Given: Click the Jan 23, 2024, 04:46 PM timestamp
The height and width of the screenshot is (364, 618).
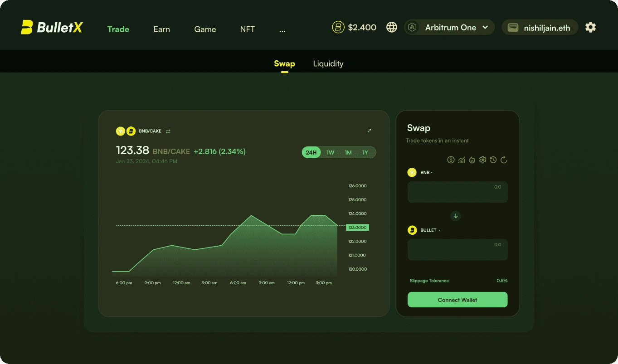Looking at the screenshot, I should click(x=146, y=161).
